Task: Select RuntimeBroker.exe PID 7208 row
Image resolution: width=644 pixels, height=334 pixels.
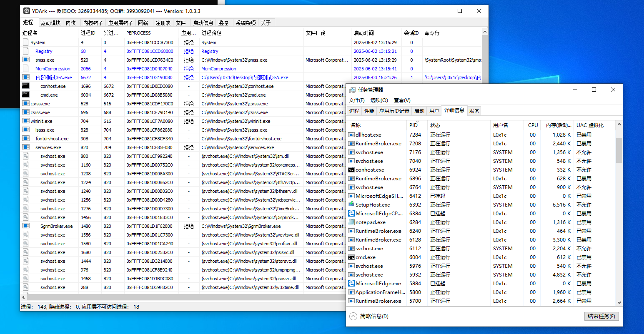Action: 481,143
